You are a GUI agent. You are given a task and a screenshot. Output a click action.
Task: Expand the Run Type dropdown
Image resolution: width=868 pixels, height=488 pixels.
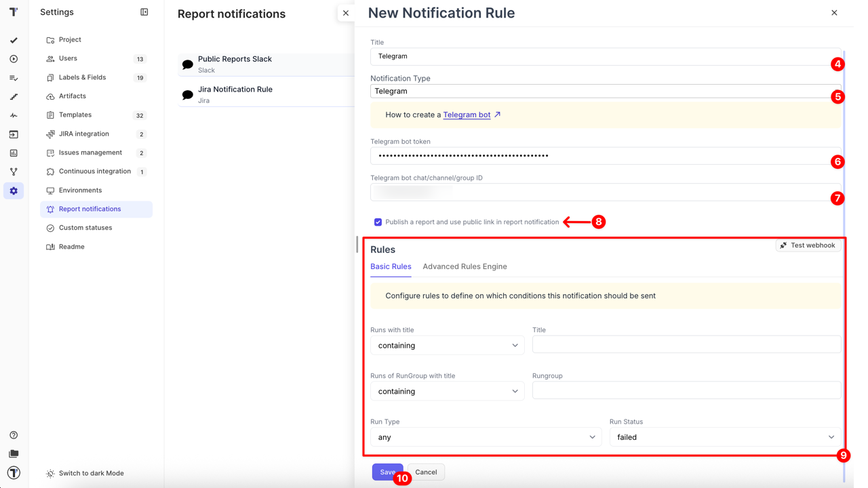(x=485, y=437)
